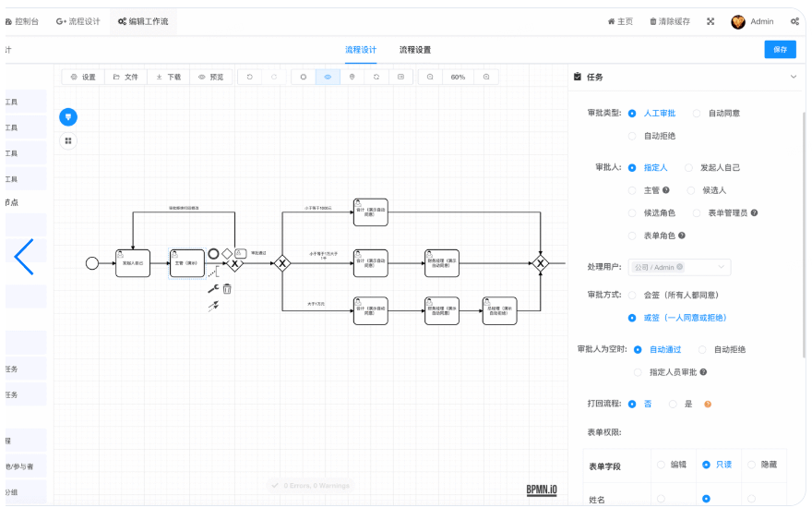Click the four-squares grid icon button
Image resolution: width=812 pixels, height=508 pixels.
coord(68,140)
